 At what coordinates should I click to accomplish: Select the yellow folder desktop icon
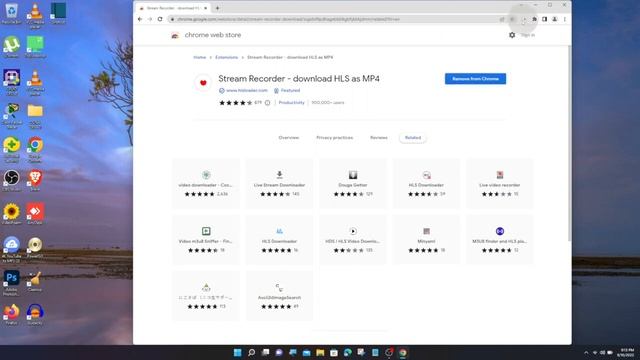[x=35, y=116]
